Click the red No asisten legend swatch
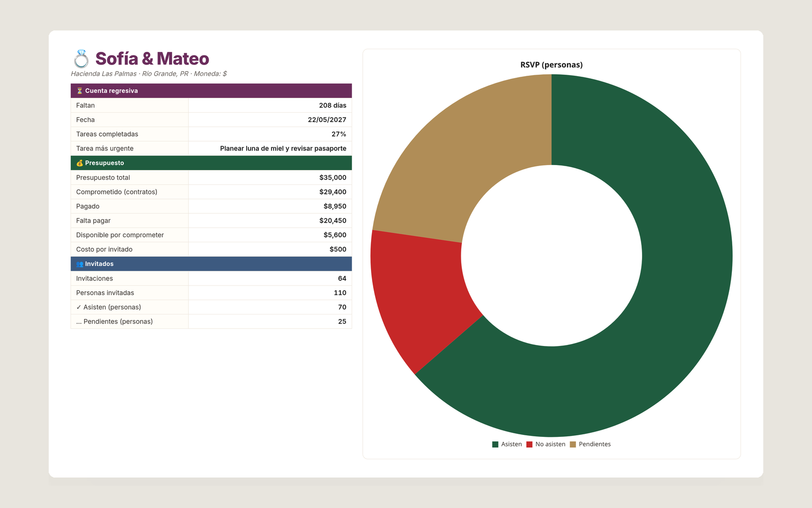 [529, 444]
